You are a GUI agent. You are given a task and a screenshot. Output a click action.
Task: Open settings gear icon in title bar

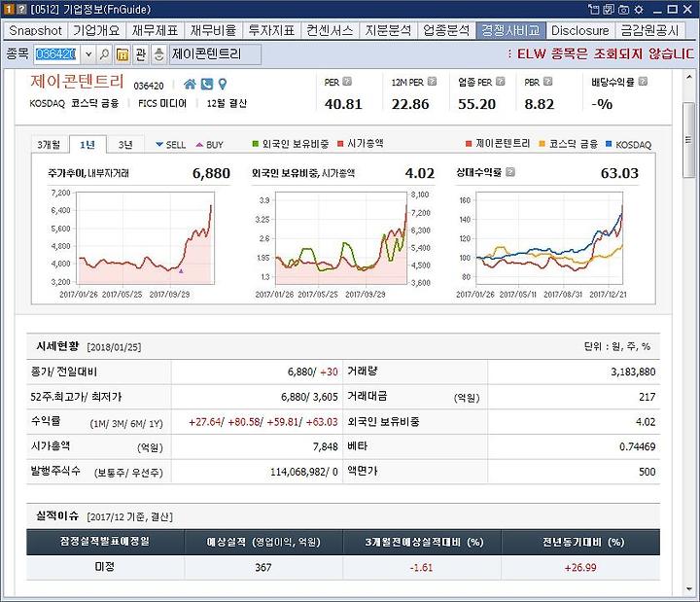pos(639,9)
